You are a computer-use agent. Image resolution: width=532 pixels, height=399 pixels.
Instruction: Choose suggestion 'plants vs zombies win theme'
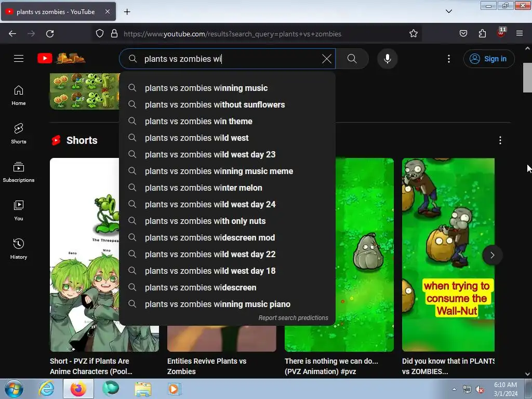[x=228, y=121]
